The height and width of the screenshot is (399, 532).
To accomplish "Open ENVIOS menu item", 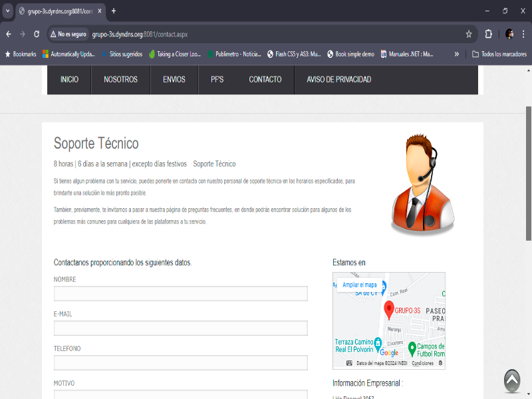I will (x=174, y=79).
